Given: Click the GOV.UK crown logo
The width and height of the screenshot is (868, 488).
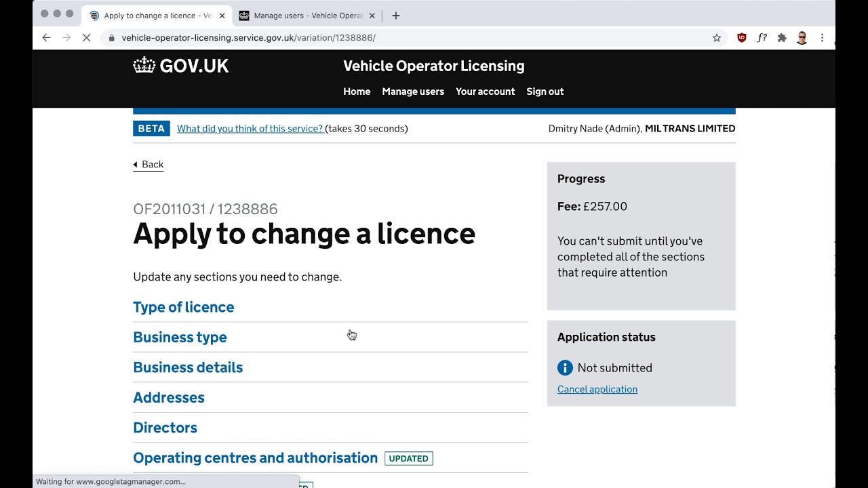Looking at the screenshot, I should [x=181, y=66].
